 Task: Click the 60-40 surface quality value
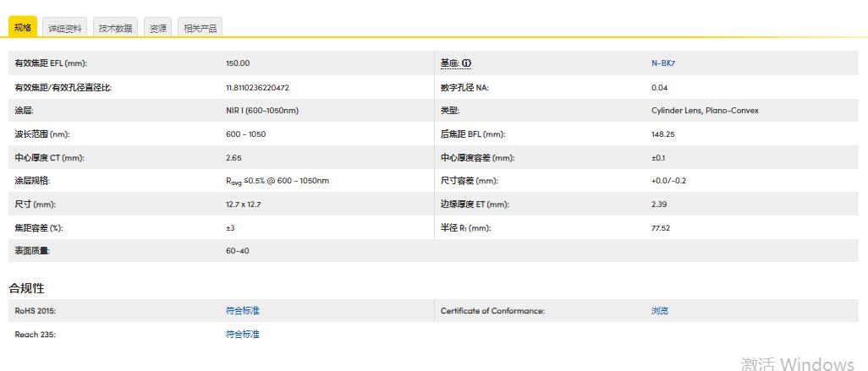coord(238,250)
